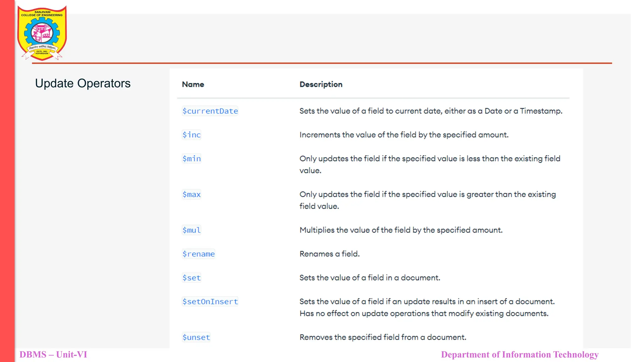Click the $currentDate description text

pos(430,111)
